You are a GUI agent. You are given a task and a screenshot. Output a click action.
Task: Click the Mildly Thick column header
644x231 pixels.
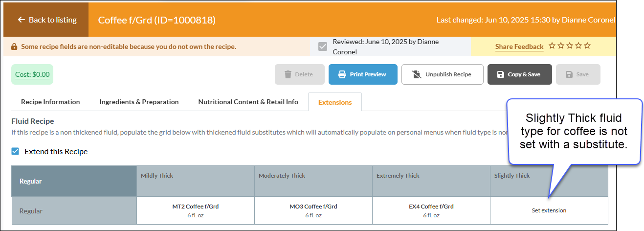point(196,181)
